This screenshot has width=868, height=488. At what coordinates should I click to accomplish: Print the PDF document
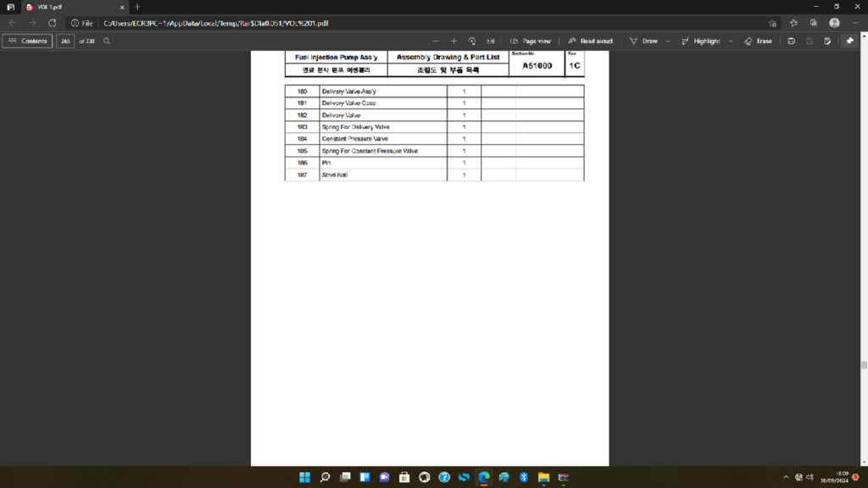pyautogui.click(x=791, y=41)
